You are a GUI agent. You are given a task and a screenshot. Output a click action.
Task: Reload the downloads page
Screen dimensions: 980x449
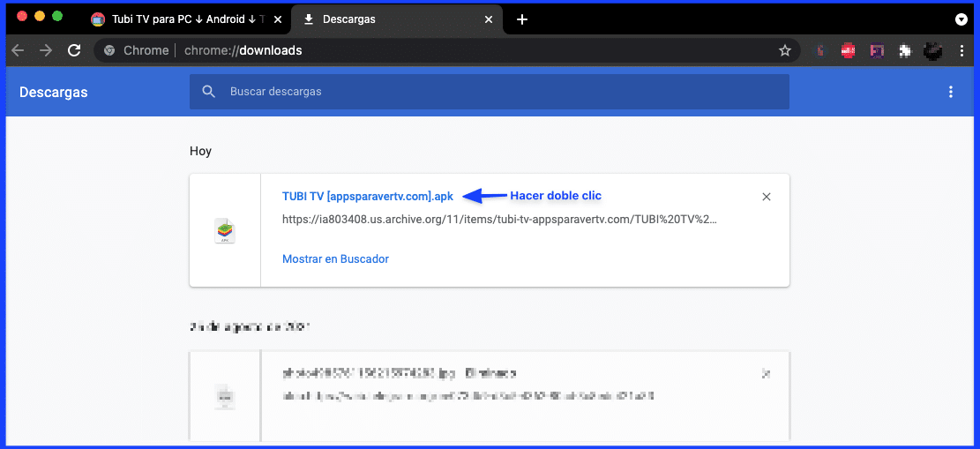[74, 50]
